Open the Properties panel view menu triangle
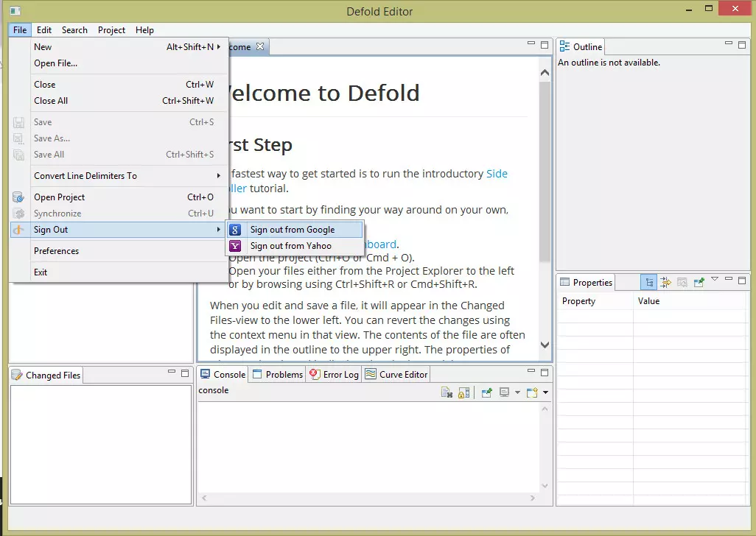756x536 pixels. click(x=714, y=280)
